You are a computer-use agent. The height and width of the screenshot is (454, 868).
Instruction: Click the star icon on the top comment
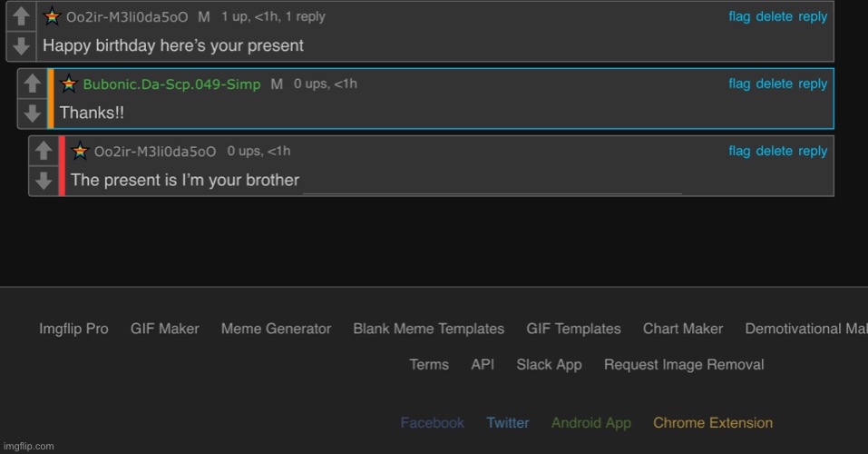[x=52, y=16]
